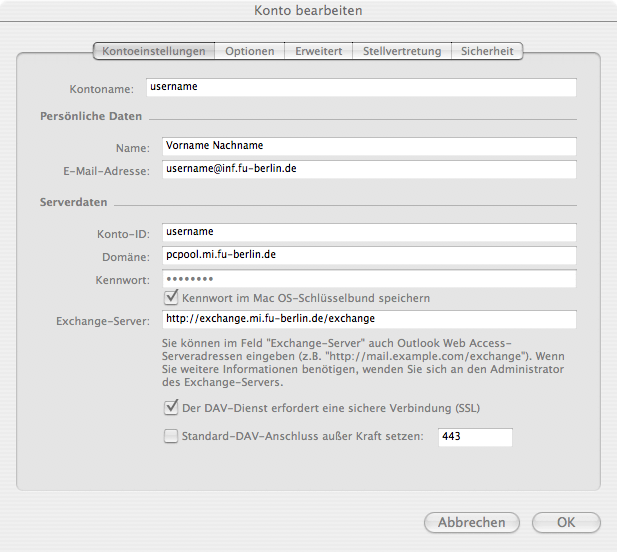Focus the Name field with Vorname Nachname

[369, 146]
